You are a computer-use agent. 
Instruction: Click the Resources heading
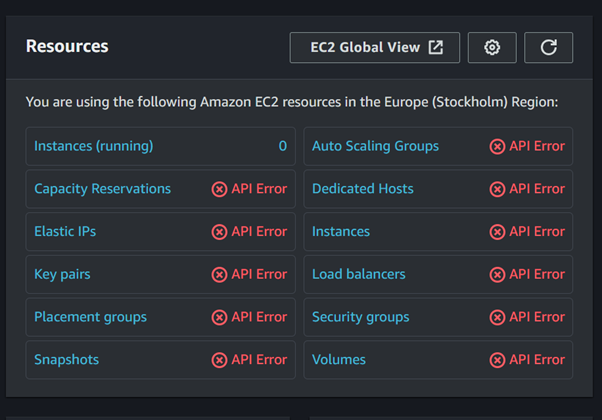coord(67,46)
